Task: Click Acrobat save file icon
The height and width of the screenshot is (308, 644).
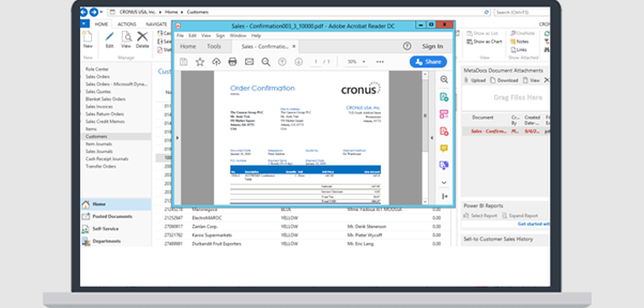Action: pos(184,62)
